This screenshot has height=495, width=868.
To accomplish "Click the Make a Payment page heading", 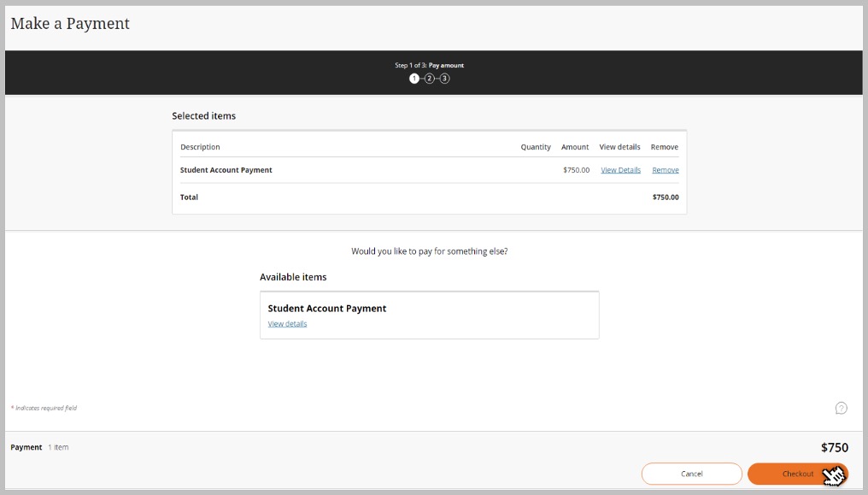I will pyautogui.click(x=70, y=24).
